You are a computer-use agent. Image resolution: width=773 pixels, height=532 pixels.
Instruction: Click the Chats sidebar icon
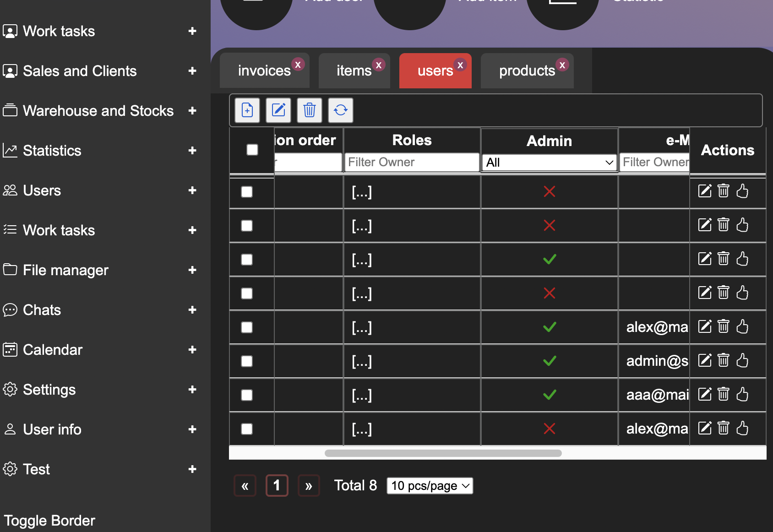[10, 310]
